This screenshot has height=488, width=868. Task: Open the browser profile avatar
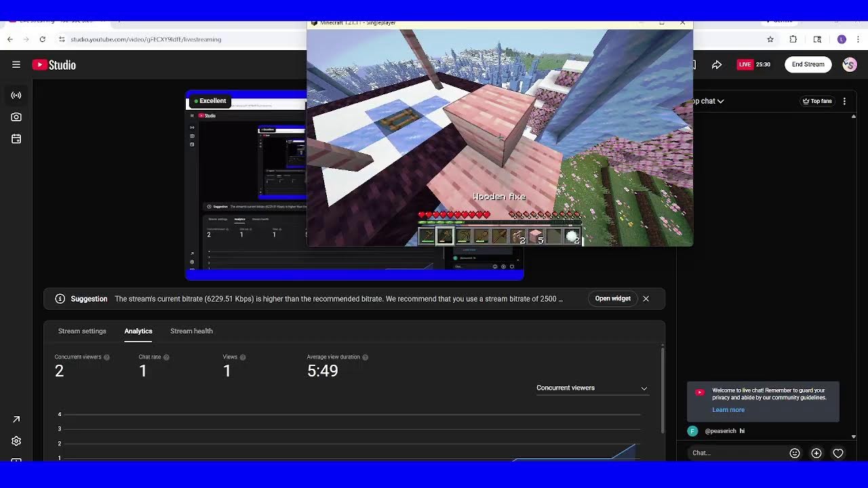tap(842, 39)
